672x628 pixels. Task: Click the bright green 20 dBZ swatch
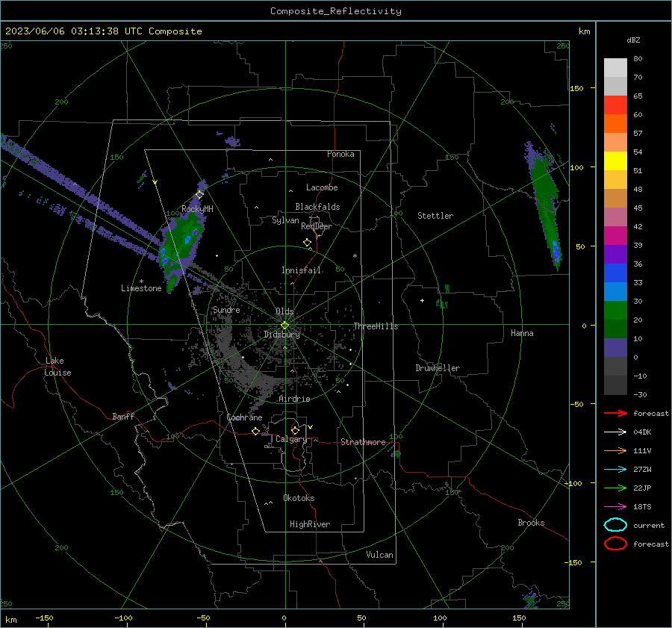point(615,310)
